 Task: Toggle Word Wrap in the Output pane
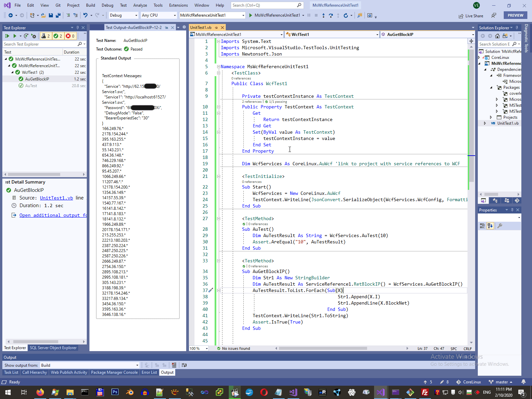[x=184, y=365]
